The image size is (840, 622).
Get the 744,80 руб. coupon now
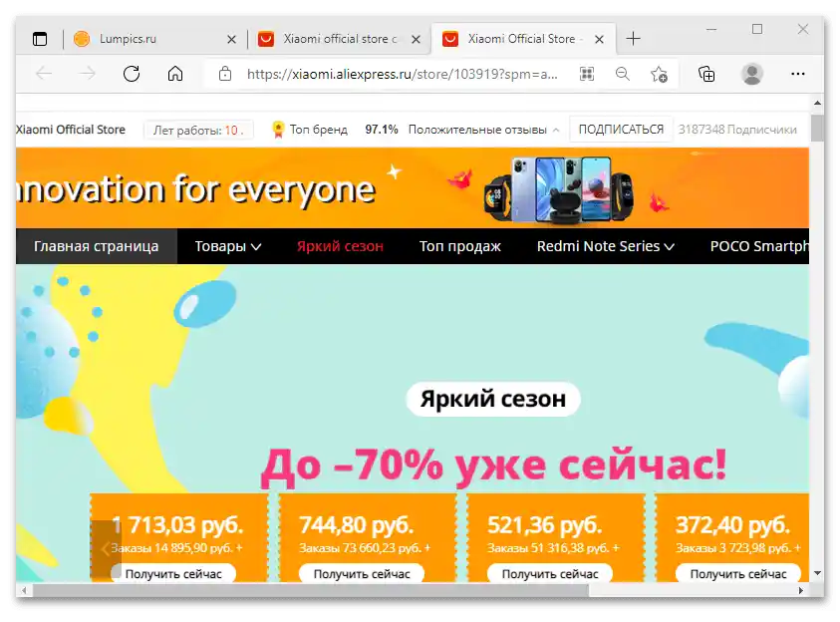[362, 574]
